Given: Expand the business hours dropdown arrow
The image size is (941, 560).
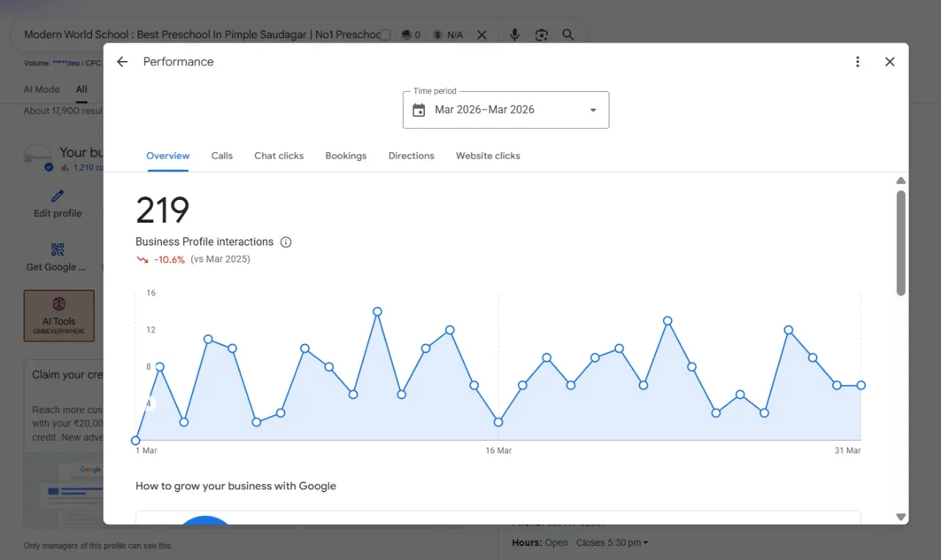Looking at the screenshot, I should pos(645,543).
